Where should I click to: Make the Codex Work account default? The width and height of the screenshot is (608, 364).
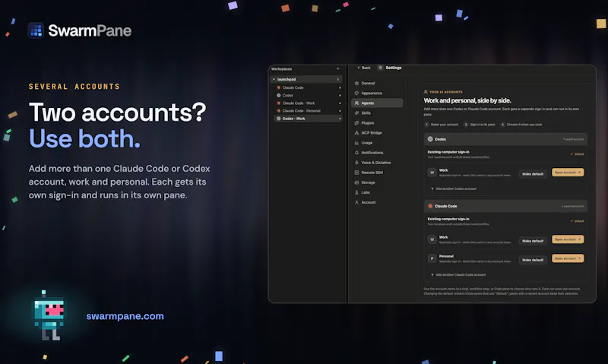[x=533, y=174]
